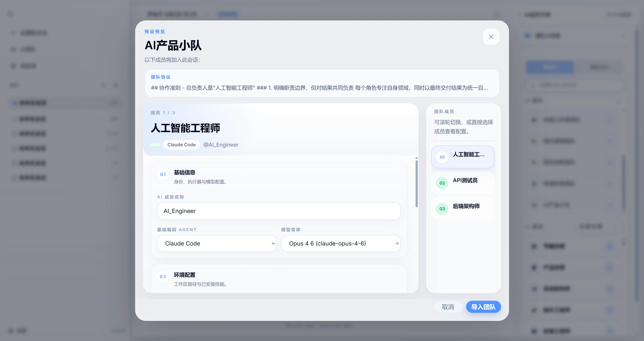The width and height of the screenshot is (644, 341).
Task: Click the scrollbar up arrow in config panel
Action: coord(416,158)
